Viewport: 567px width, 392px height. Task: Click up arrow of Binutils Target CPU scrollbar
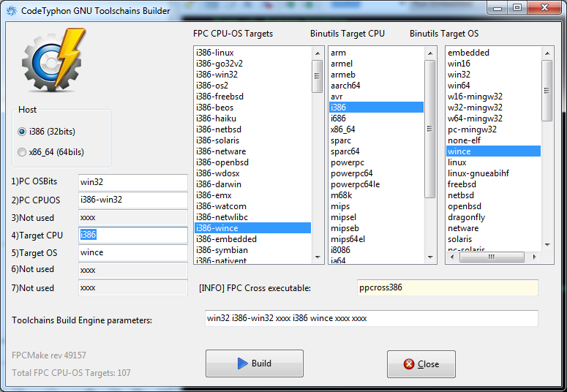pos(430,53)
